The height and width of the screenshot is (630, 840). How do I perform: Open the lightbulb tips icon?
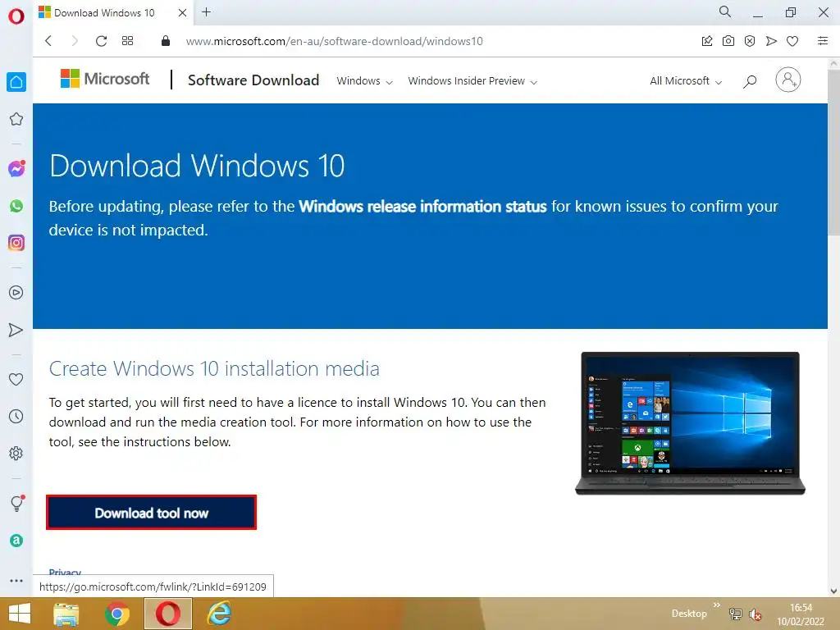tap(16, 503)
